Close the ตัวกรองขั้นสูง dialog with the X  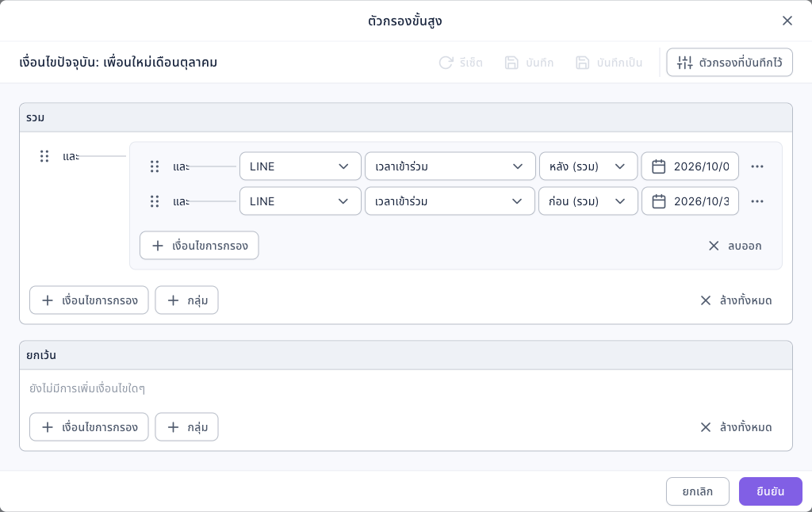787,21
